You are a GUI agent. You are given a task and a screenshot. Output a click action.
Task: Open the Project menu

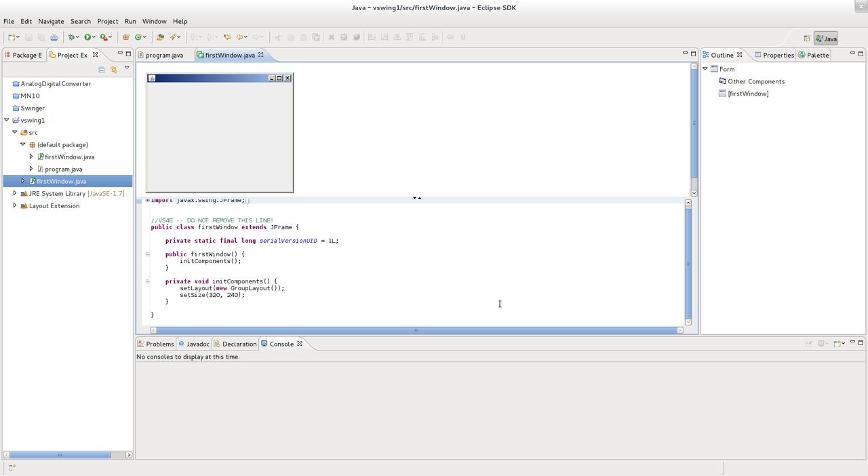107,21
